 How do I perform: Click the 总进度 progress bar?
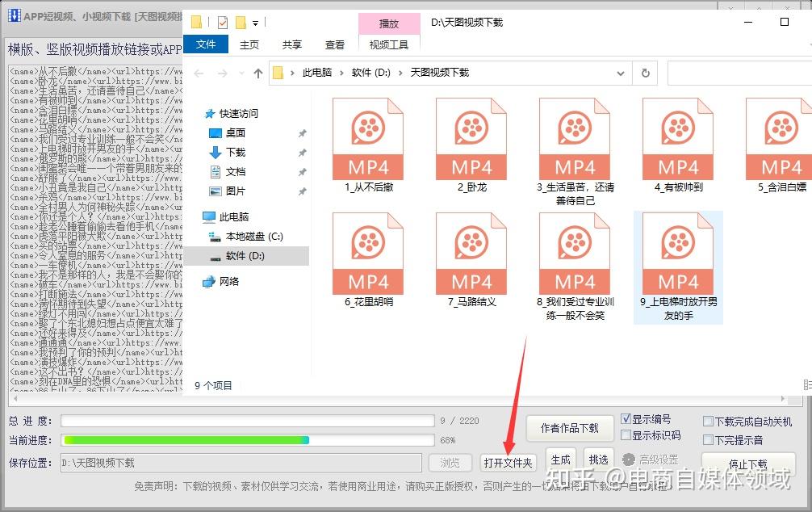[x=248, y=420]
